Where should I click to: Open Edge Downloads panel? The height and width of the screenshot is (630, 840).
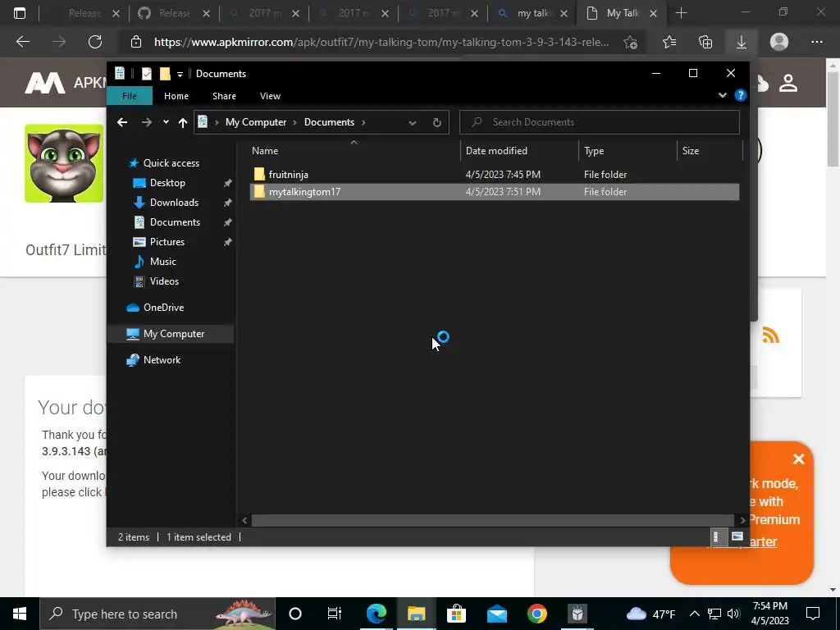[742, 42]
